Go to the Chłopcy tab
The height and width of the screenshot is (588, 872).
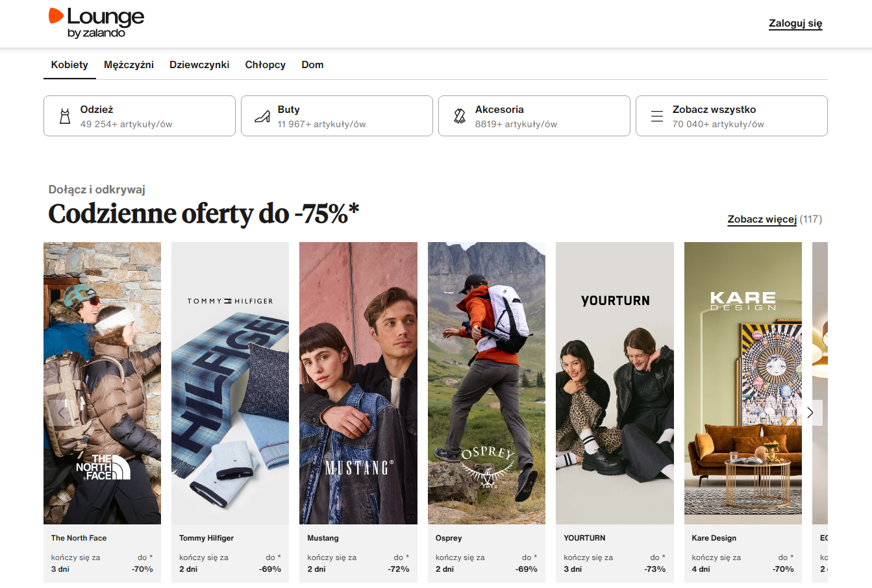click(x=265, y=65)
